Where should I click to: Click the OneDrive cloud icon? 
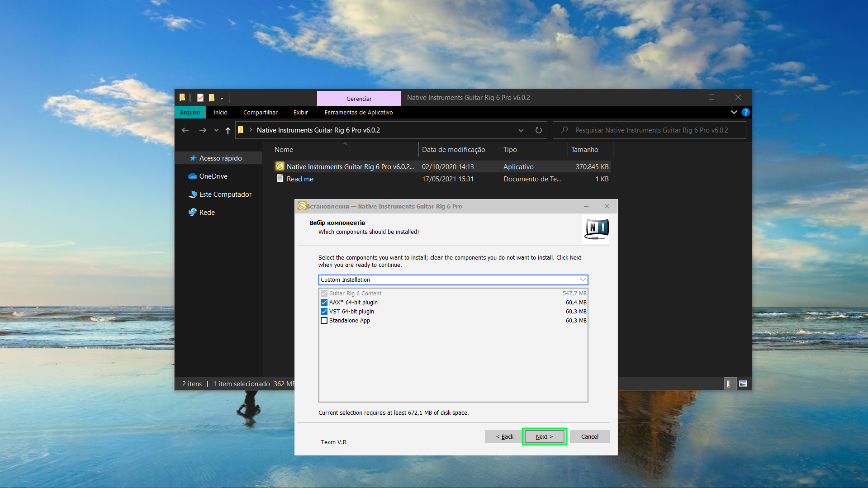193,176
